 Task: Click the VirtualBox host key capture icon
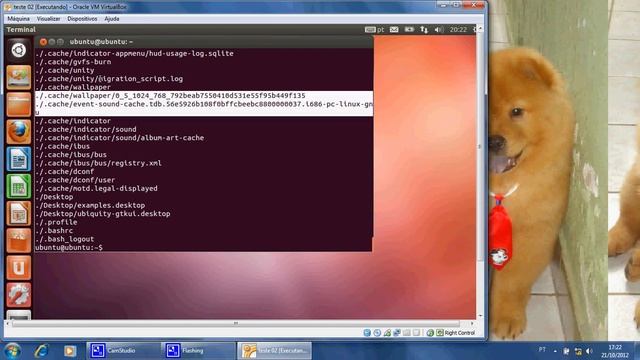point(440,333)
